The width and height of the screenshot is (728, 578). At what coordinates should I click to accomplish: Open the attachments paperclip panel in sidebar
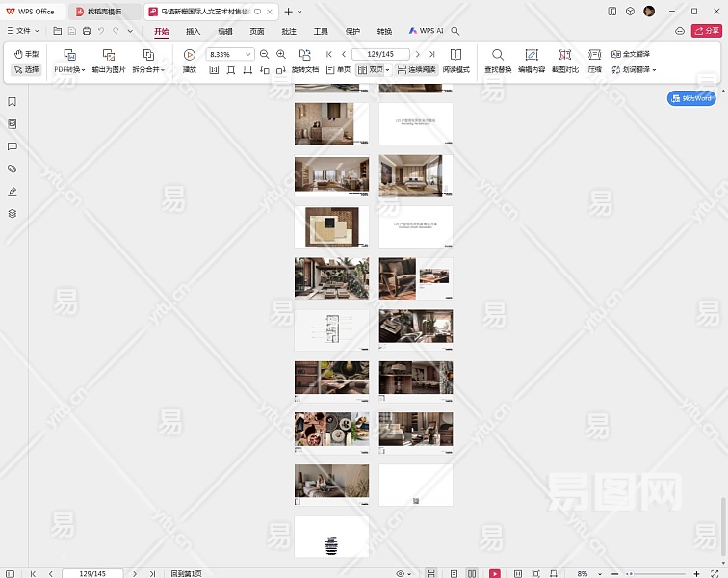(13, 169)
